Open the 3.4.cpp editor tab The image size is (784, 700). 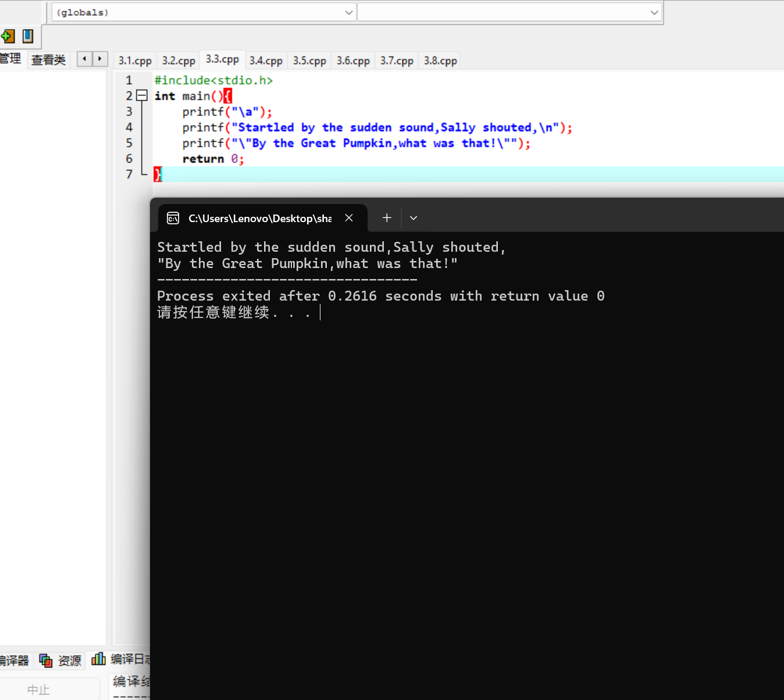point(266,60)
